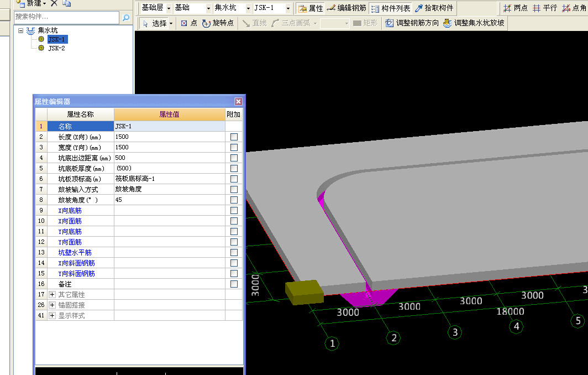This screenshot has height=375, width=588.
Task: Open the empty combo box before 矩形
Action: coord(334,24)
